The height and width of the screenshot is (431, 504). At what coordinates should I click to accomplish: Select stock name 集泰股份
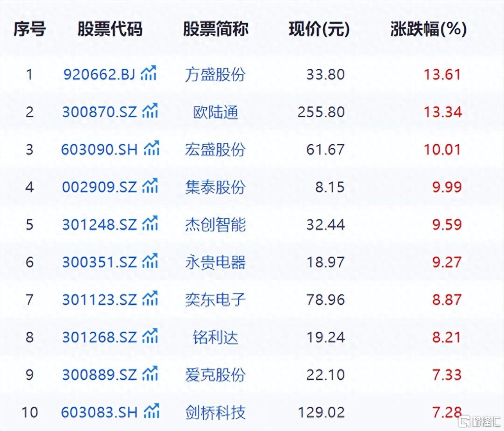tap(215, 187)
